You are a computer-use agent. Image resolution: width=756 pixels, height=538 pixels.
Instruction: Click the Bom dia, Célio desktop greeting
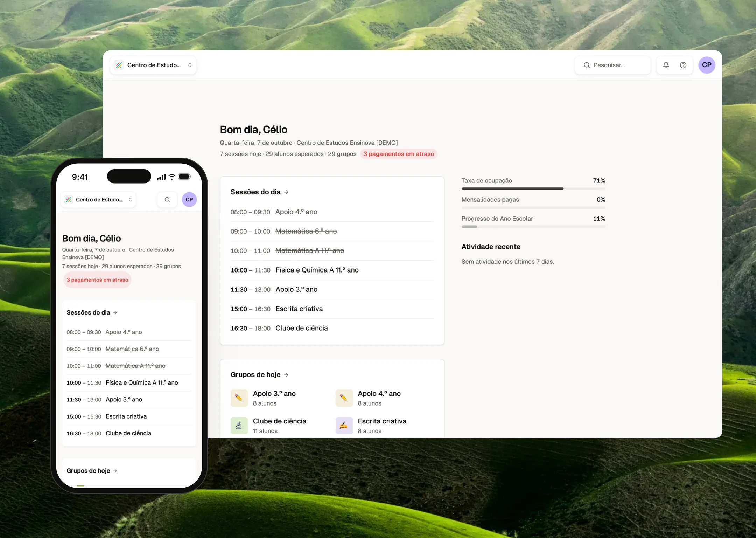click(253, 130)
